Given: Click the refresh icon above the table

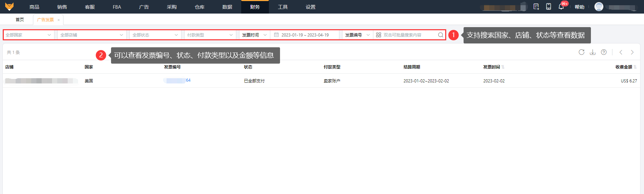Looking at the screenshot, I should [582, 52].
